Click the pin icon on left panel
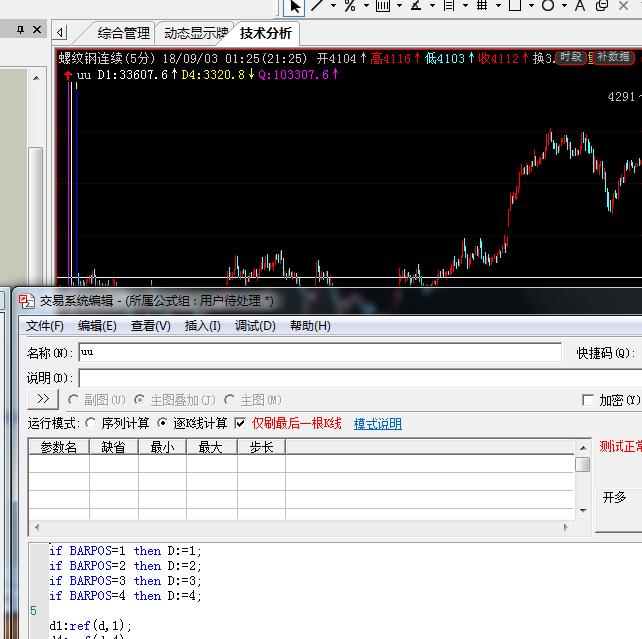 pyautogui.click(x=20, y=29)
